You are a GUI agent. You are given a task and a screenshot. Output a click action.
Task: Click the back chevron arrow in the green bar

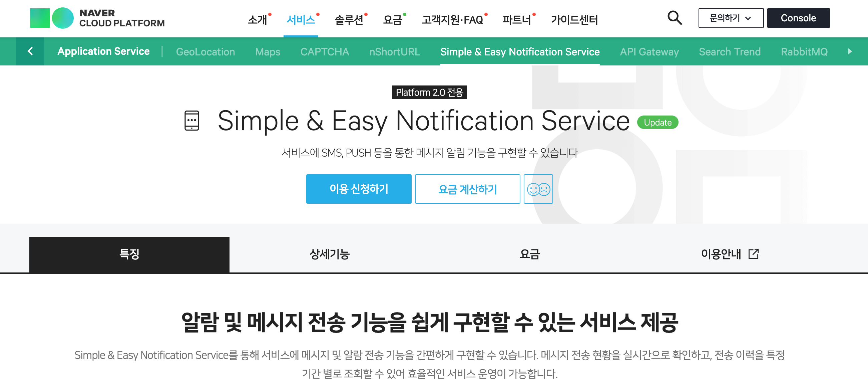[x=30, y=51]
